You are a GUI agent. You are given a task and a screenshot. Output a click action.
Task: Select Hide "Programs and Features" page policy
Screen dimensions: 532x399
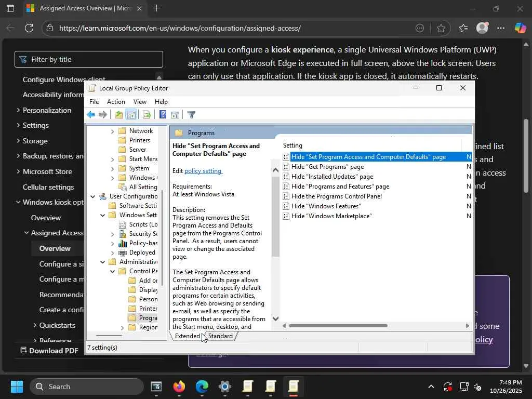click(340, 187)
